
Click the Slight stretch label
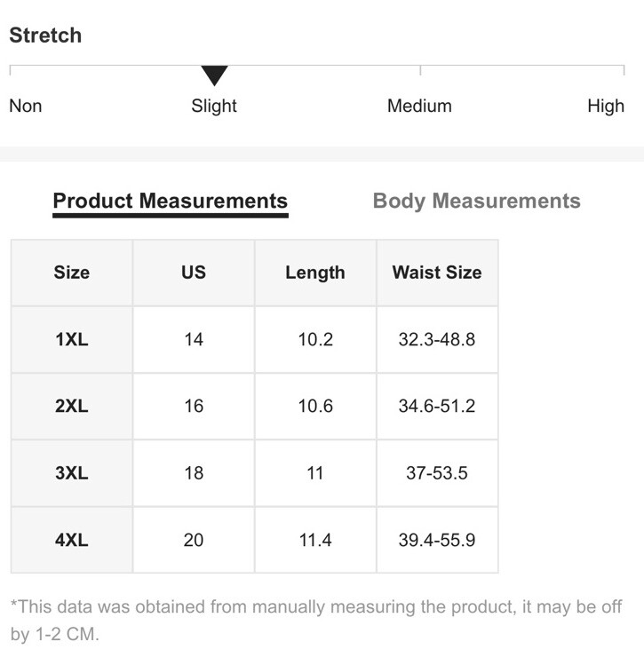click(214, 106)
